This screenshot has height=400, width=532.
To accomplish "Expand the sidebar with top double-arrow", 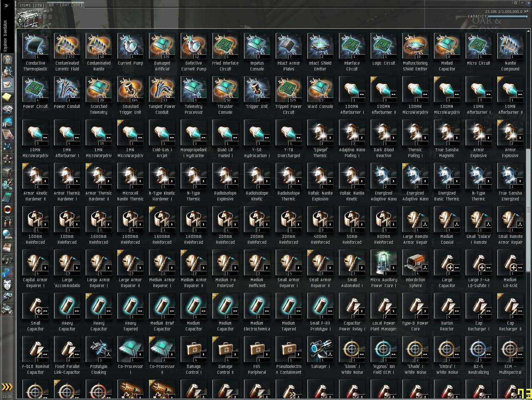I will tap(6, 6).
